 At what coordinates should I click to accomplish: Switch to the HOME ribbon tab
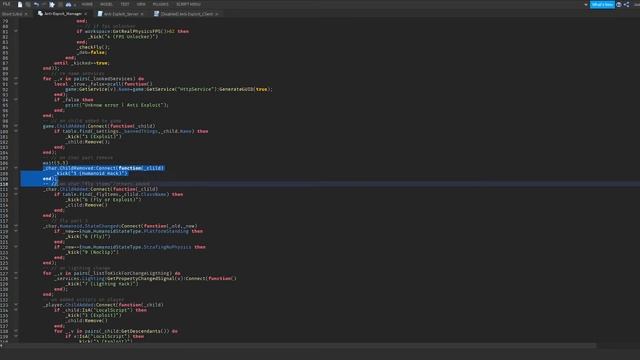pyautogui.click(x=87, y=4)
